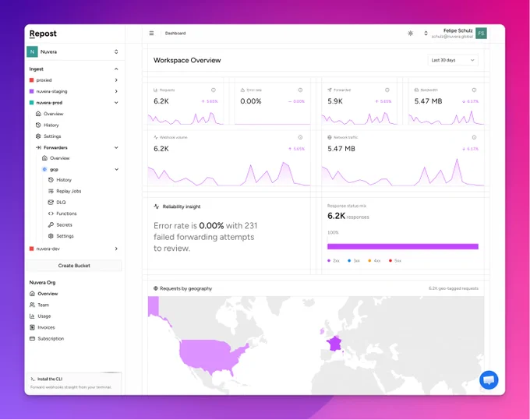This screenshot has width=530, height=420.
Task: Toggle the sidebar hamburger menu icon
Action: point(151,33)
